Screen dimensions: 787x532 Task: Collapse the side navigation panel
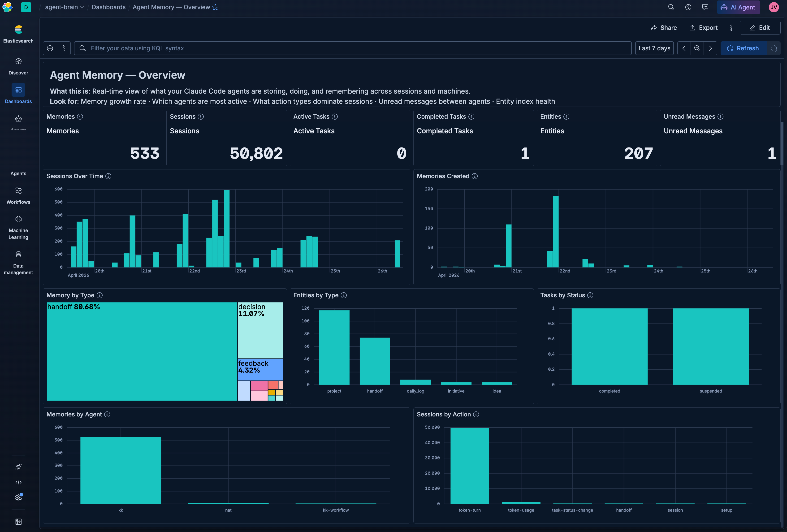click(x=18, y=522)
